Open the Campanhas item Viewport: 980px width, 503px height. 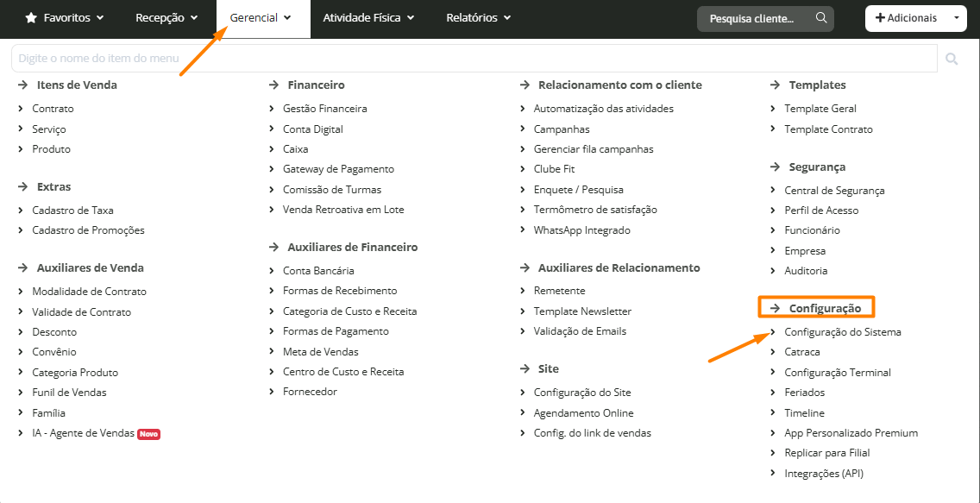pos(562,129)
